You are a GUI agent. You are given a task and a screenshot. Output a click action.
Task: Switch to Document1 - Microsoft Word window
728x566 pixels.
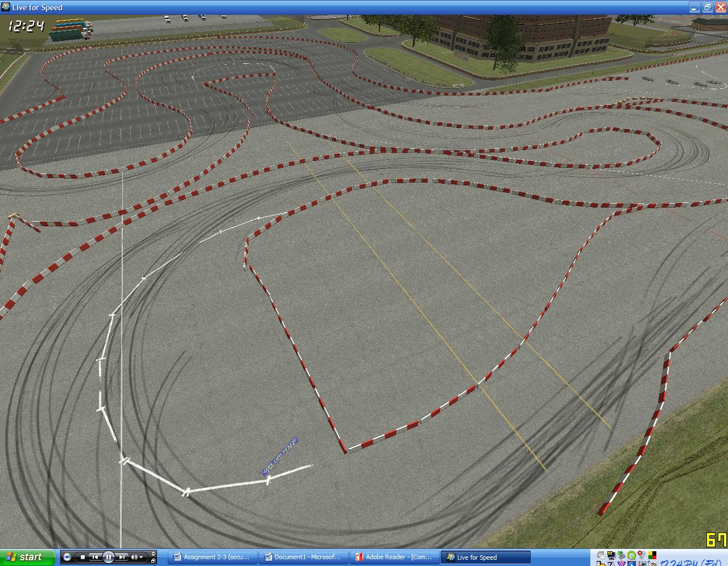coord(304,557)
